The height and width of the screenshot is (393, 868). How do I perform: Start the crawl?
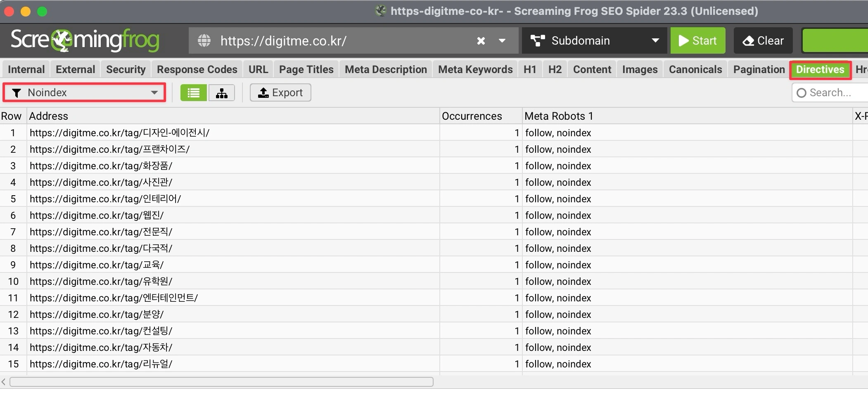click(x=698, y=40)
